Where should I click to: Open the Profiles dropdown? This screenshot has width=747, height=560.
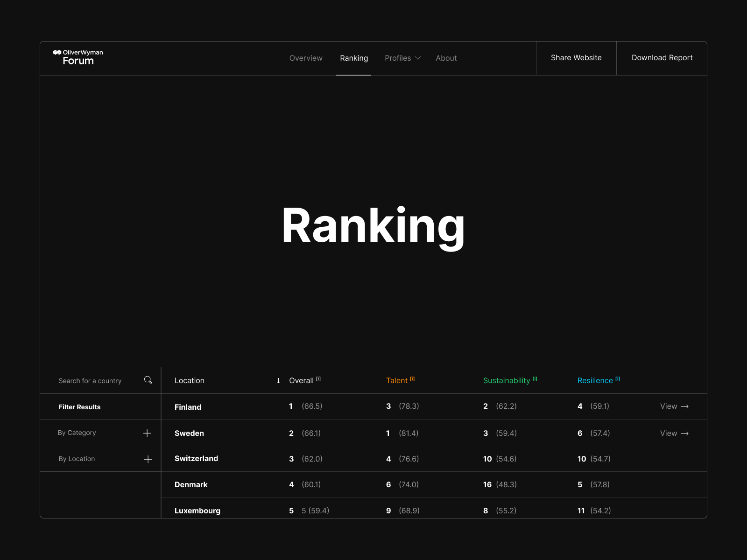[402, 58]
